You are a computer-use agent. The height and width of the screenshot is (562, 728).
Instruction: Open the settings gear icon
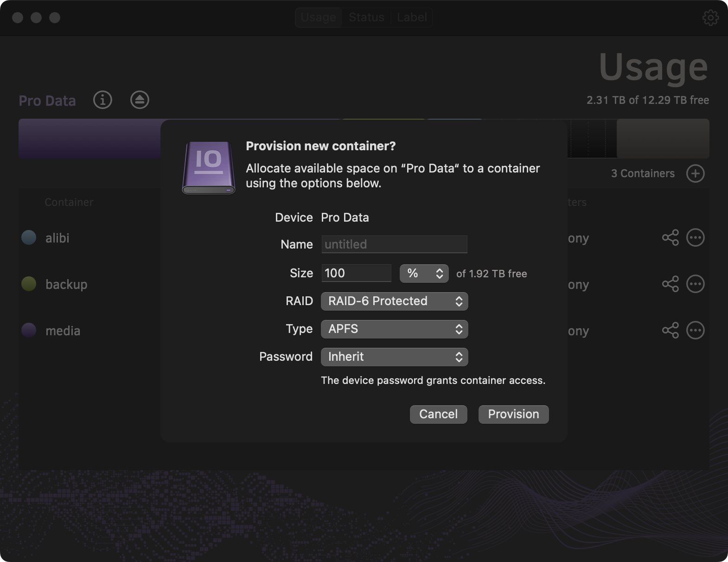710,18
